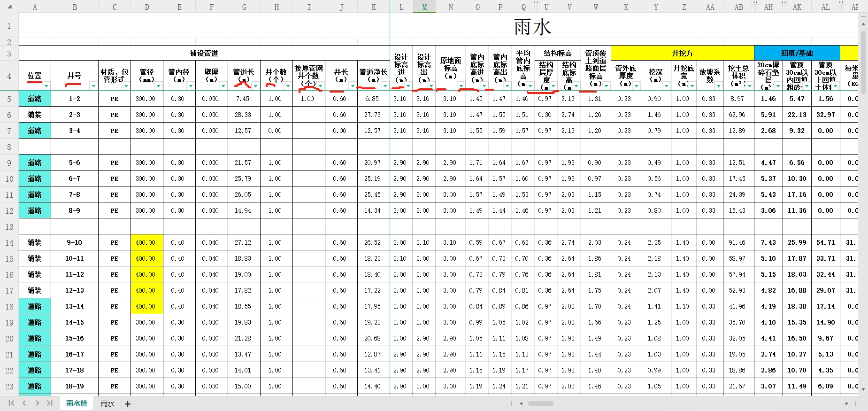Click the horizontal scrollbar left arrow
The height and width of the screenshot is (411, 868).
521,403
